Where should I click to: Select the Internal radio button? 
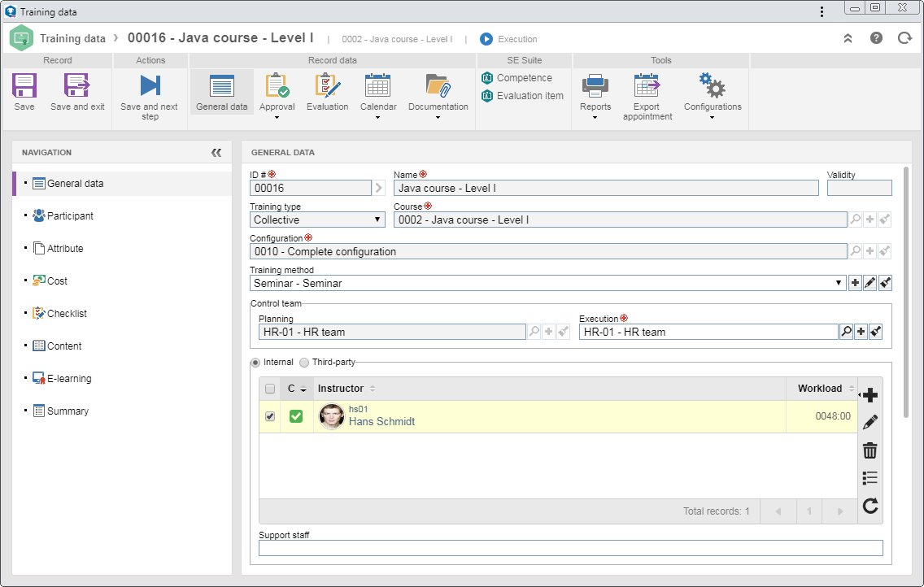pyautogui.click(x=255, y=363)
